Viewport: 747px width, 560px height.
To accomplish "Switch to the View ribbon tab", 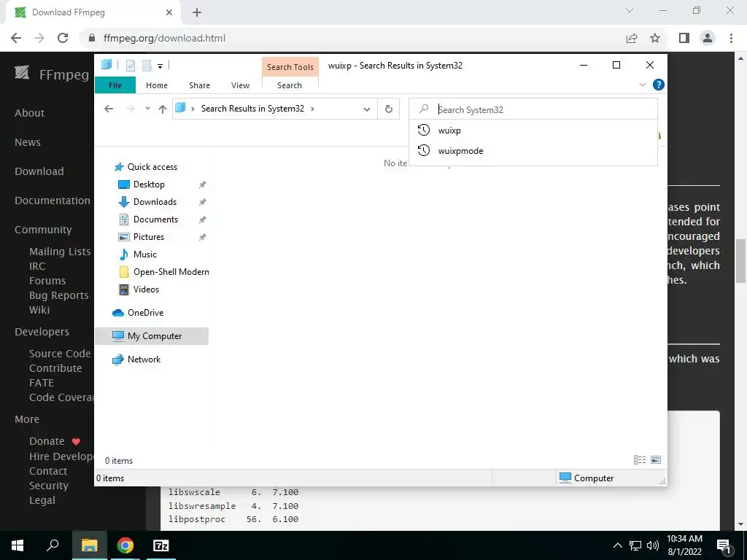I will pos(240,85).
